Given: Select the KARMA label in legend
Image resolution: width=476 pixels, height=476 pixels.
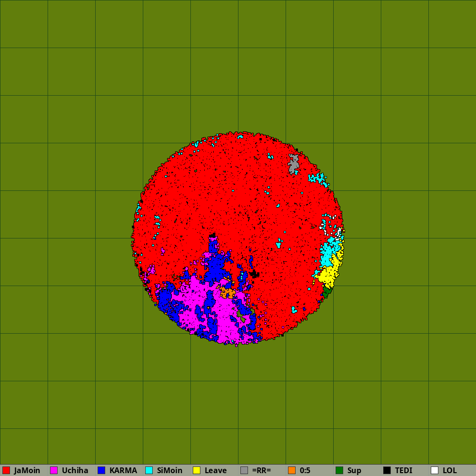Looking at the screenshot, I should tap(123, 470).
